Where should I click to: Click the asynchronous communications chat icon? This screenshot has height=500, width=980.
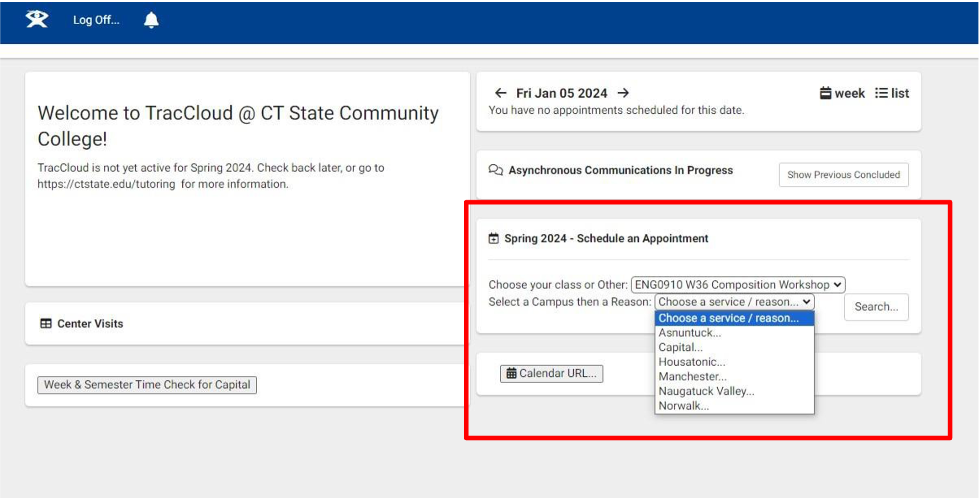click(496, 170)
